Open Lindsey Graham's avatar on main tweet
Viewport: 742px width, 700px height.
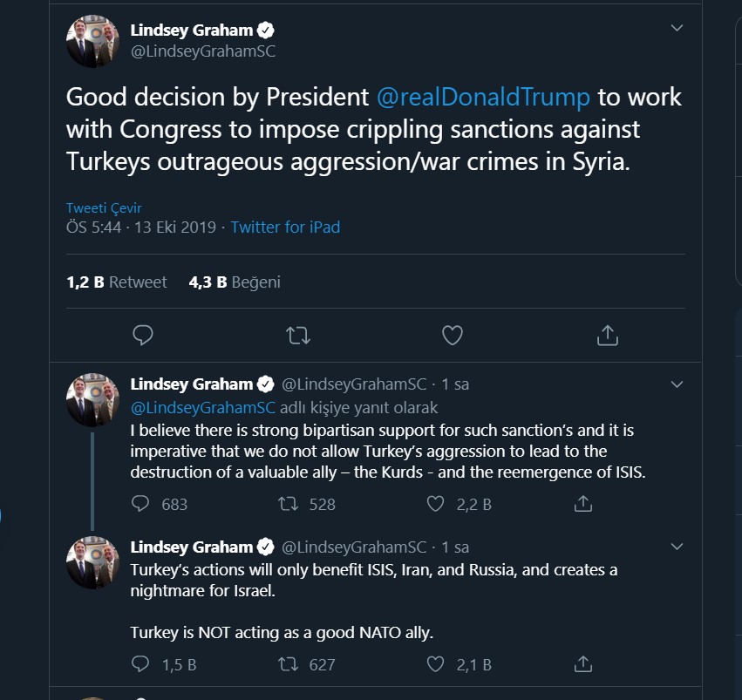(x=92, y=40)
